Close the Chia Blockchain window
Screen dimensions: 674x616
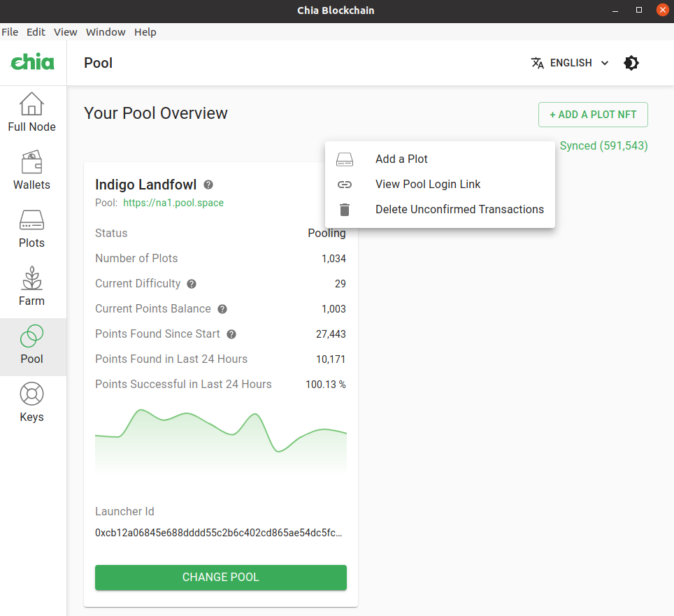point(663,10)
